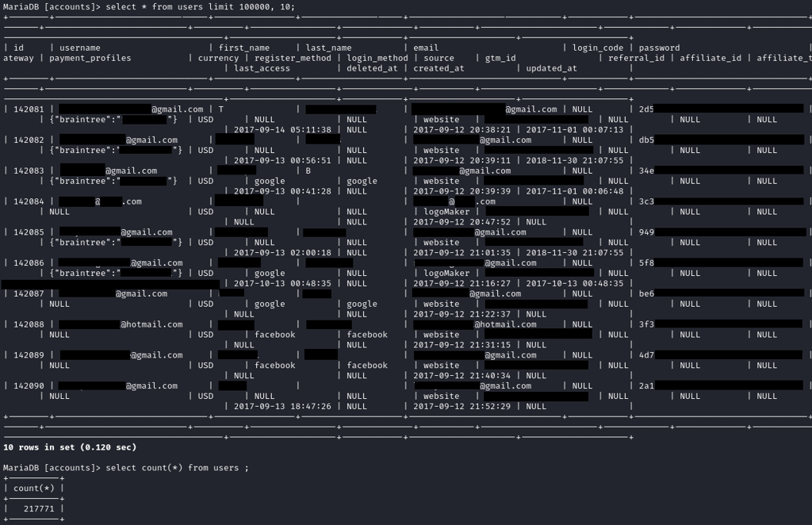Click the 'affiliate_id' column header
Image resolution: width=812 pixels, height=525 pixels.
point(710,58)
